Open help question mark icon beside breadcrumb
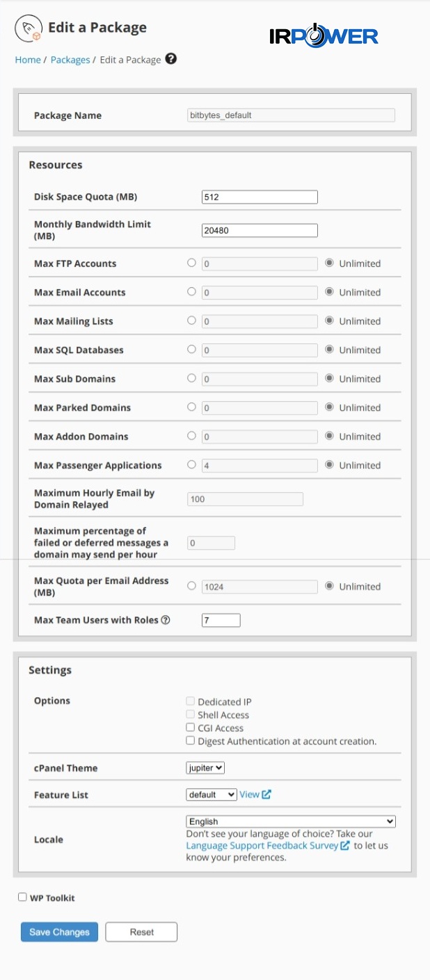 [170, 59]
